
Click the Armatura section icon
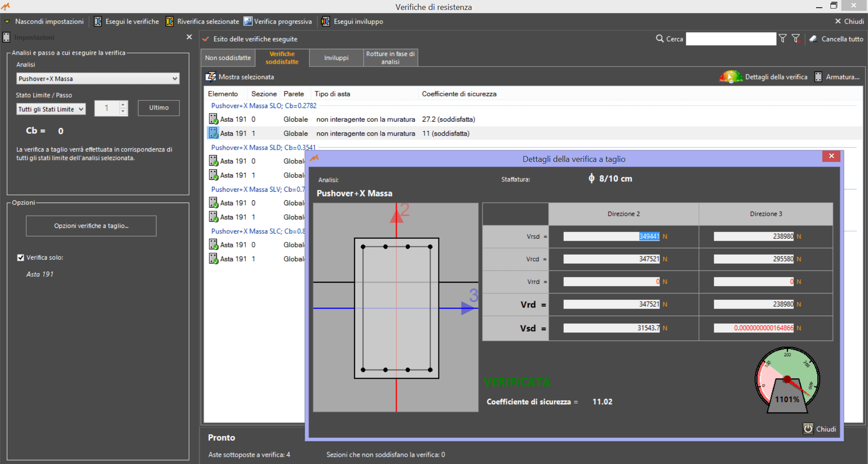coord(818,77)
